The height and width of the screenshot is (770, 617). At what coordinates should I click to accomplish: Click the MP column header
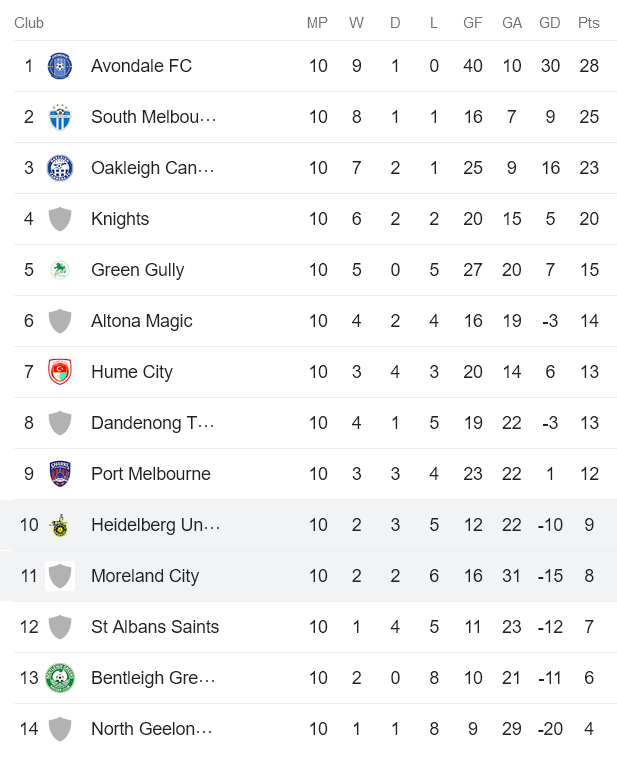point(317,23)
